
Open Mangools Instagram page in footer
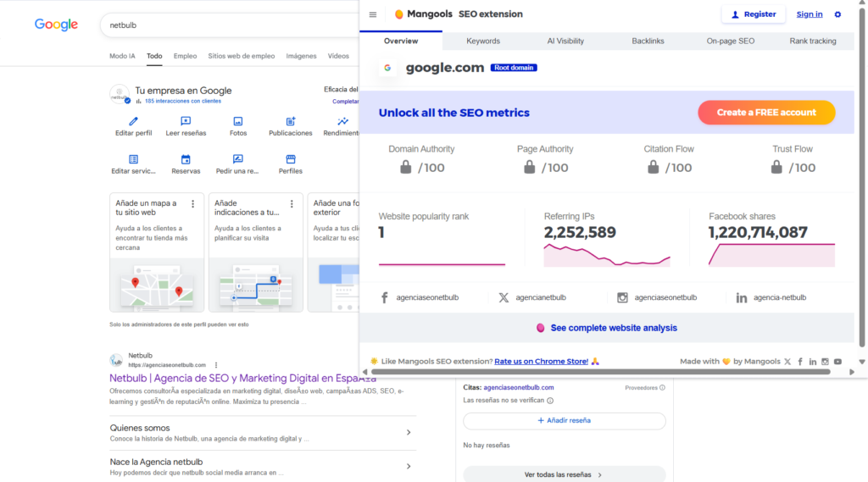825,362
